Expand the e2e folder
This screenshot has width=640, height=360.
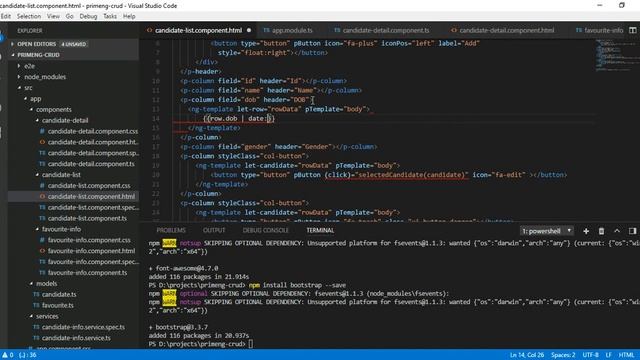29,66
